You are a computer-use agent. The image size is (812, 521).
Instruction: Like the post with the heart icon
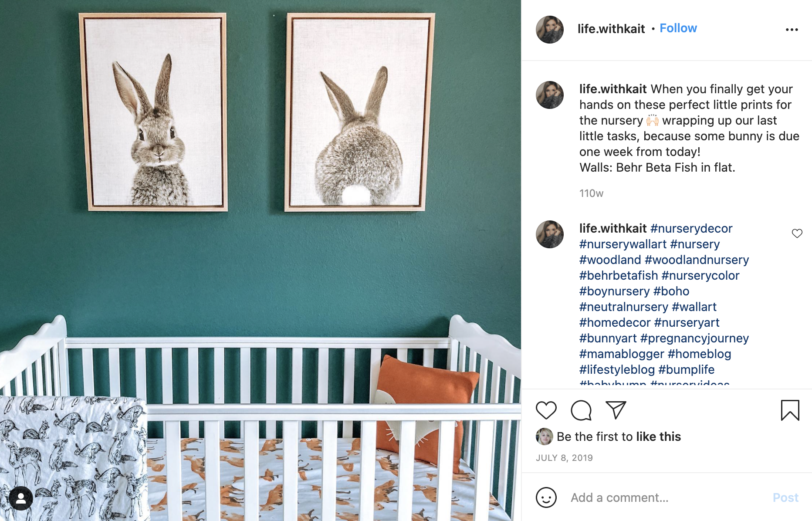(546, 410)
